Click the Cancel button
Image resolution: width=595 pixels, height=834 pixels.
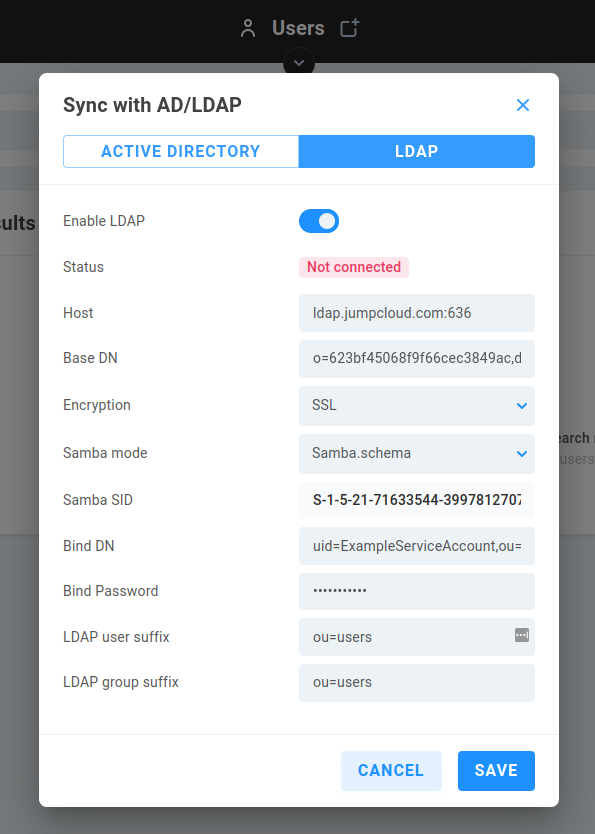click(x=391, y=771)
